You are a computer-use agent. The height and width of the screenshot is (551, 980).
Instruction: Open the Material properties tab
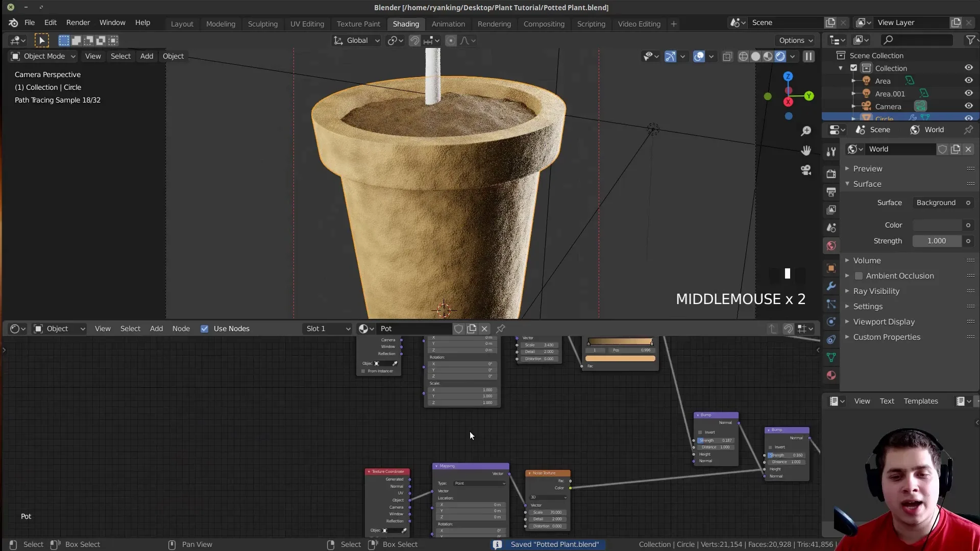point(831,375)
